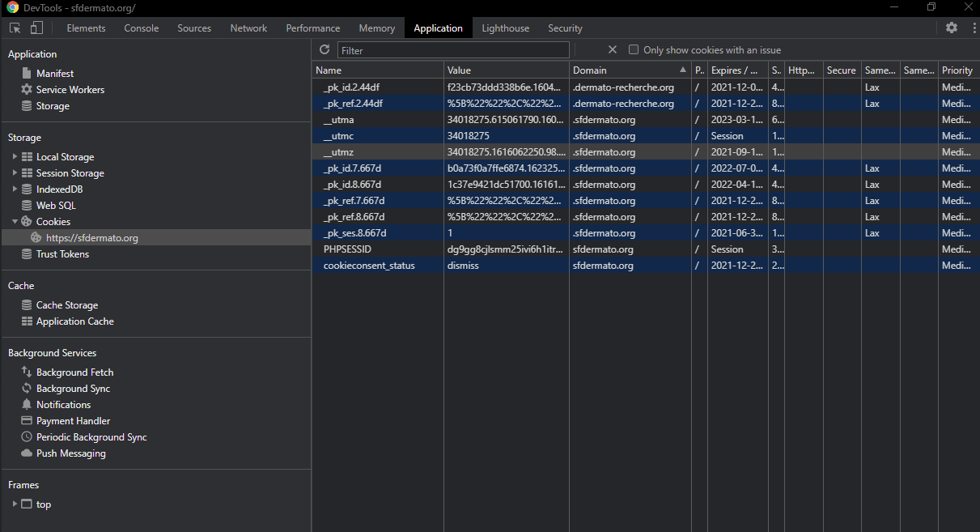Select the Service Workers gear icon
The height and width of the screenshot is (532, 980).
tap(27, 89)
